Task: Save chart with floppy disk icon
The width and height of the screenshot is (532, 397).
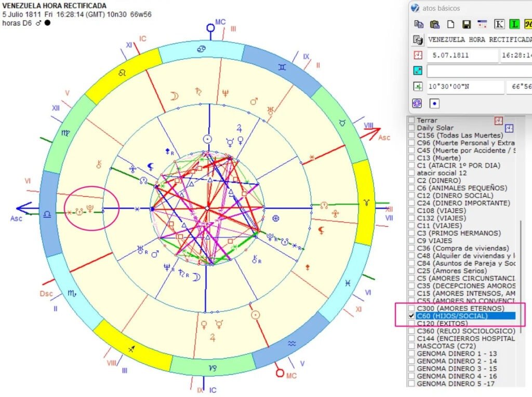Action: pos(467,24)
